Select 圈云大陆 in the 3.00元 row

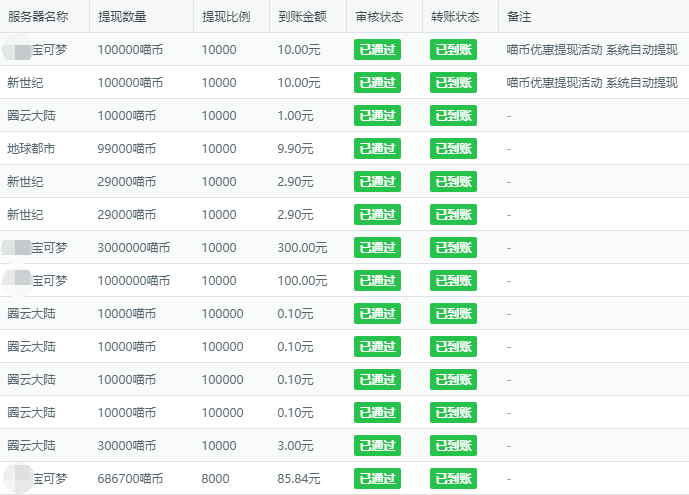point(31,446)
